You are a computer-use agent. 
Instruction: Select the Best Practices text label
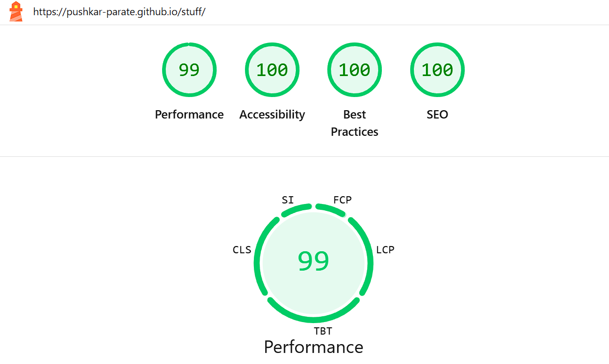pos(355,123)
